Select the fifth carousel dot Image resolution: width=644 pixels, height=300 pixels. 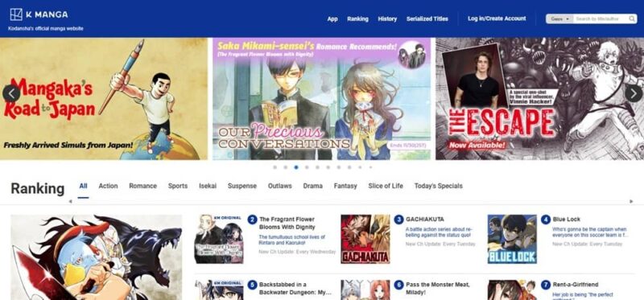click(317, 167)
